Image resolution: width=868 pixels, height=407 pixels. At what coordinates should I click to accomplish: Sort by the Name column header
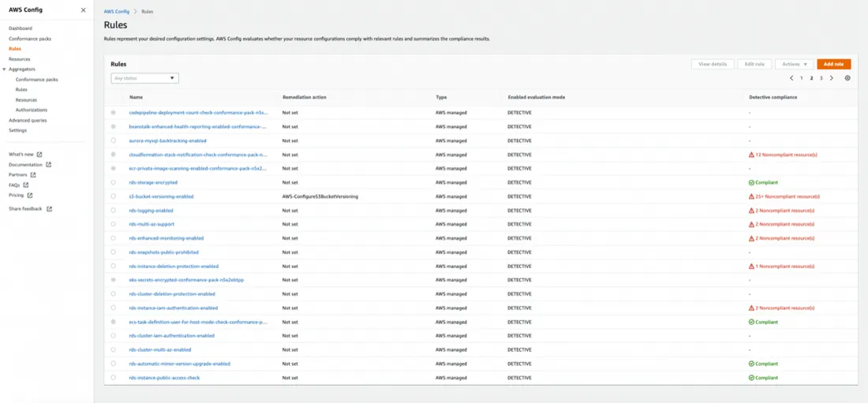(137, 97)
